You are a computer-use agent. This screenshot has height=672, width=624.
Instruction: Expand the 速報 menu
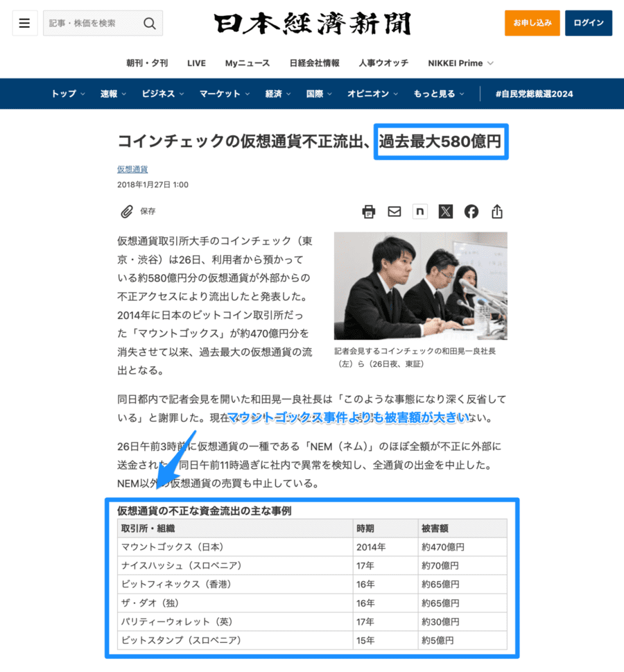coord(113,94)
